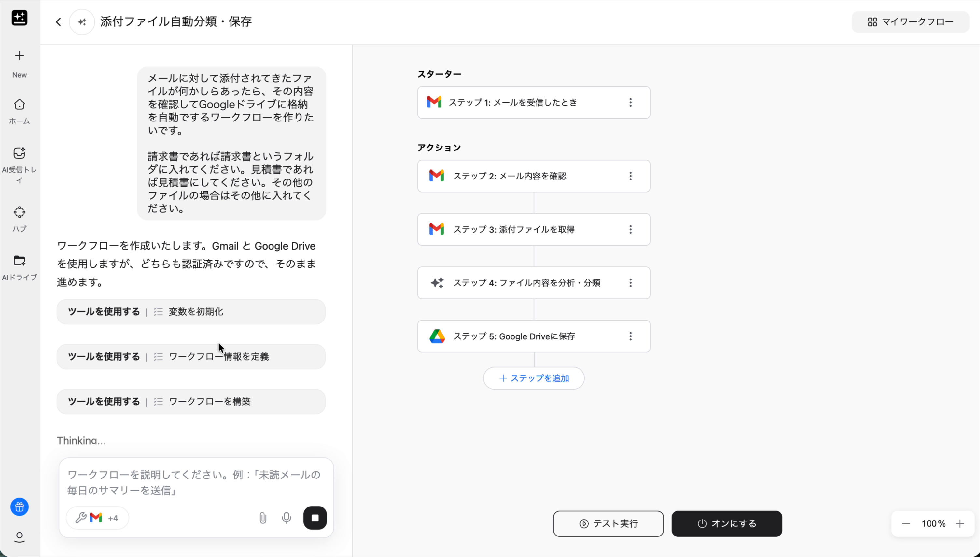
Task: Click the gift icon in the sidebar
Action: [19, 507]
